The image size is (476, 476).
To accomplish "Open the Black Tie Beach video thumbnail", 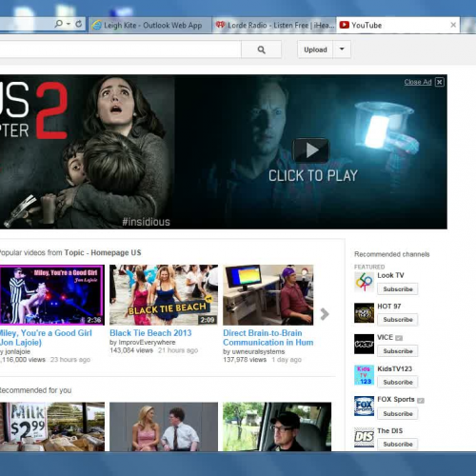I will 164,295.
